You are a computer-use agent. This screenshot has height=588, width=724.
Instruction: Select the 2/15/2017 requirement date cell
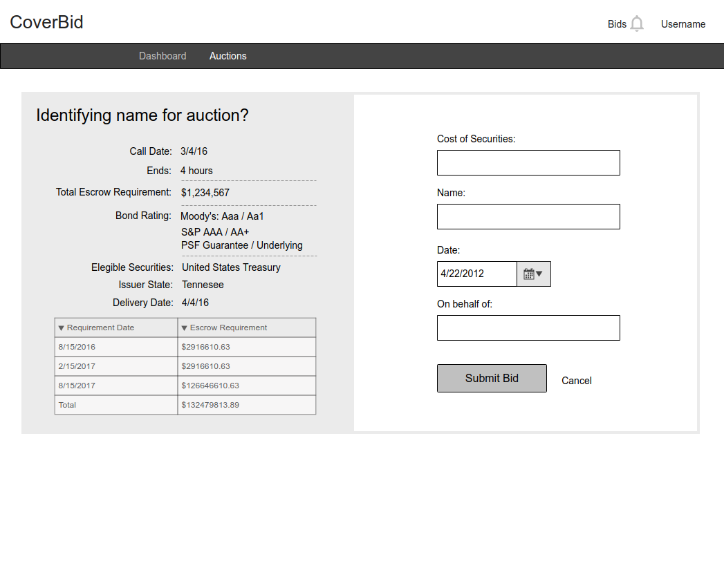(x=116, y=366)
